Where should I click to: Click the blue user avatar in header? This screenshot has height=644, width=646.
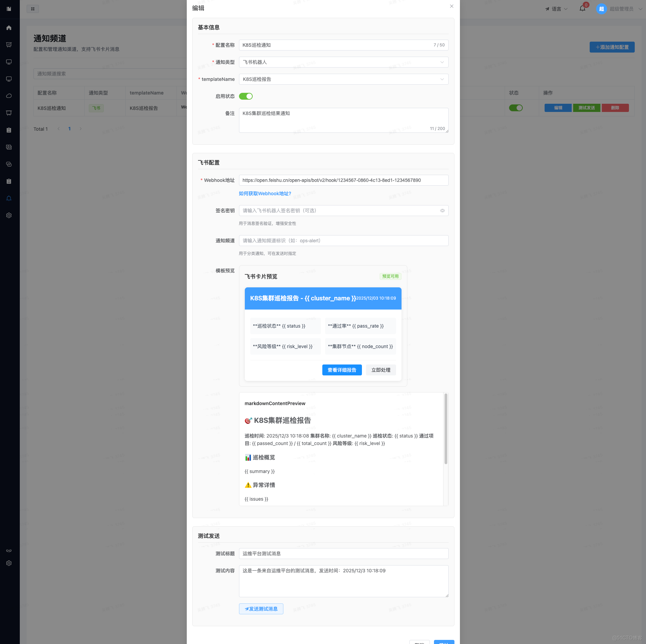click(x=601, y=9)
